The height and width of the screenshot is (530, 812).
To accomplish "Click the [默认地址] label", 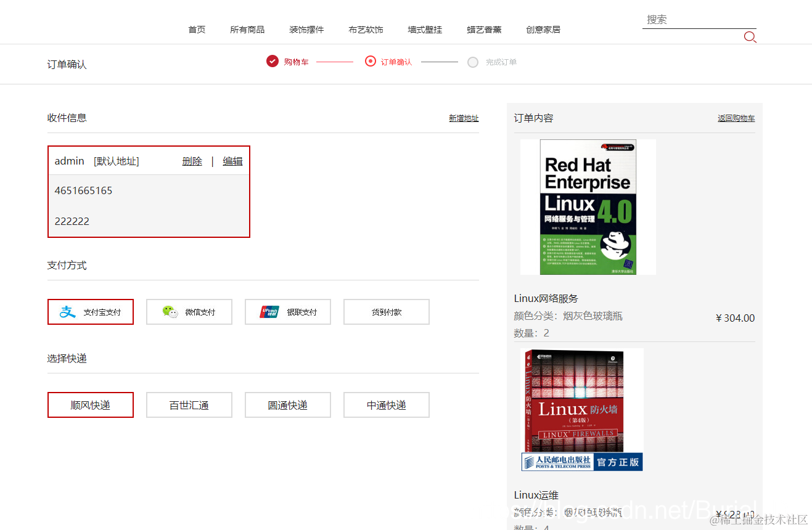I will 117,161.
